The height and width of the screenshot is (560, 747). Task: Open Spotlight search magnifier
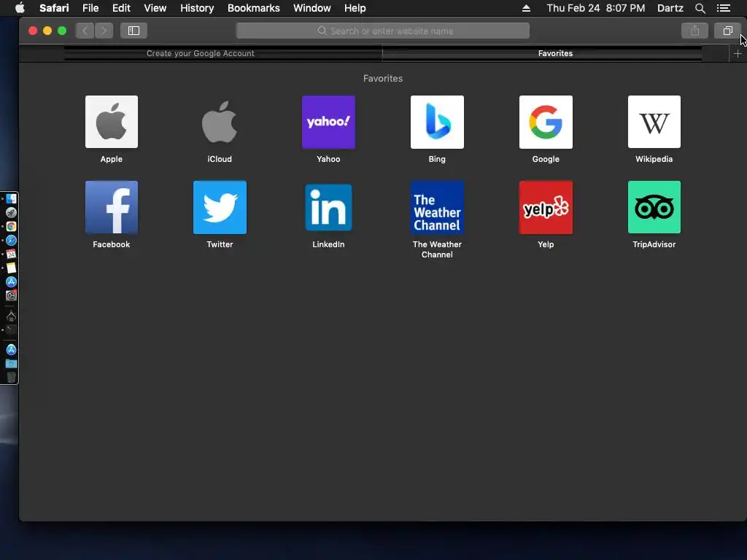tap(700, 8)
